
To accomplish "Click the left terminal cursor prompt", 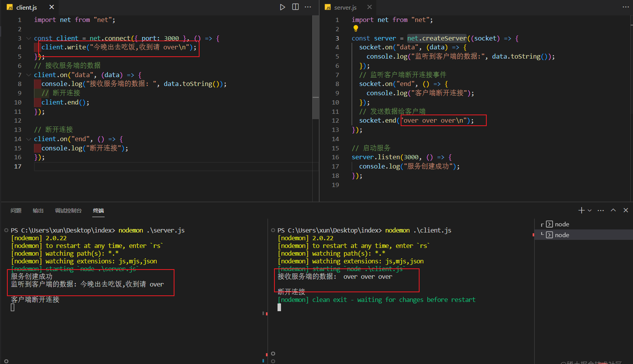I will pyautogui.click(x=13, y=307).
